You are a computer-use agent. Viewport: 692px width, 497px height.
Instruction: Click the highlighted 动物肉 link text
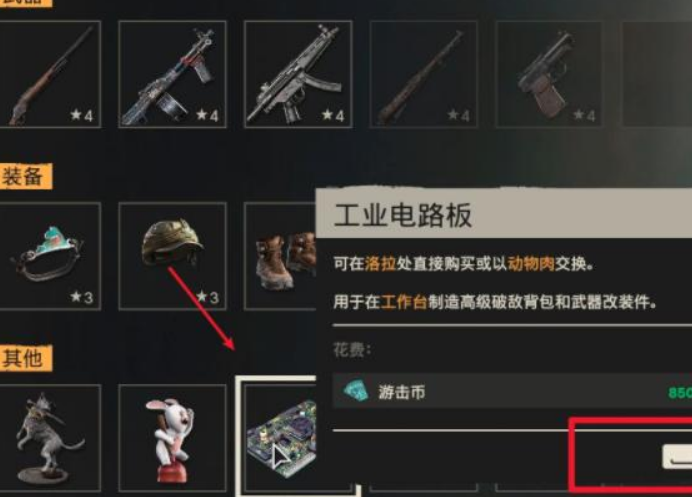531,264
